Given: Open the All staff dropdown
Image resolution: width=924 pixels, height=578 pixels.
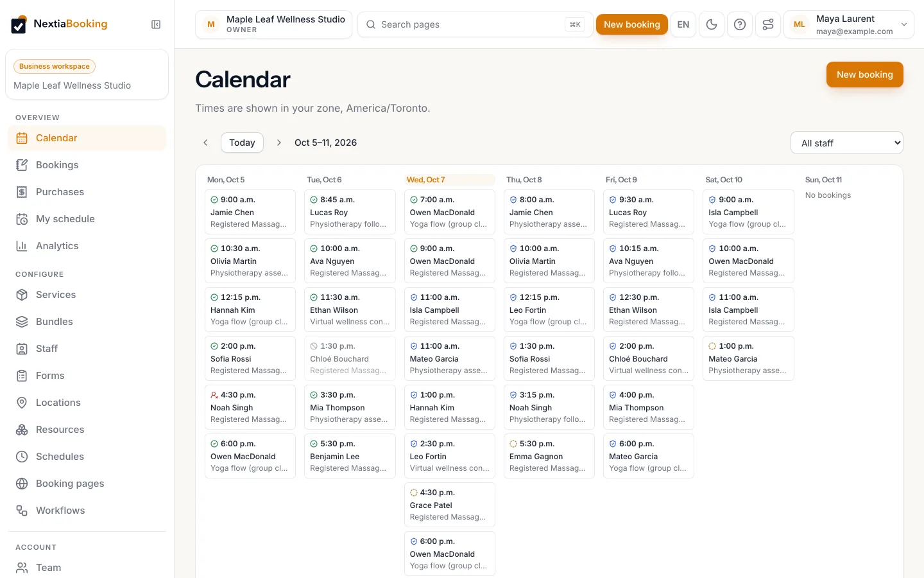Looking at the screenshot, I should coord(847,143).
